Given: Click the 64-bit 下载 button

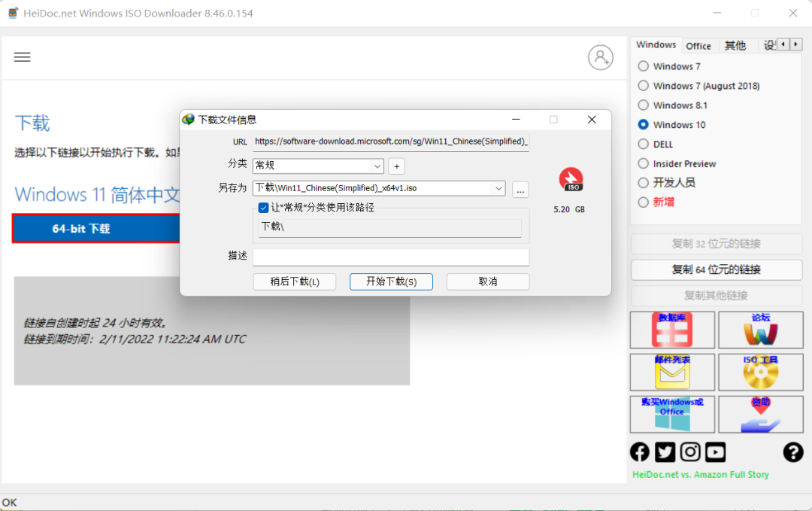Looking at the screenshot, I should [96, 229].
